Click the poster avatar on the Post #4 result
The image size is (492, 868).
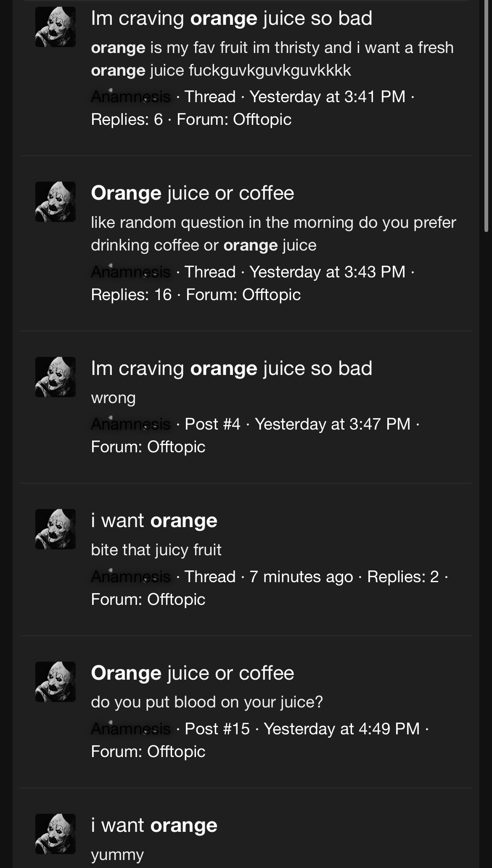[56, 377]
